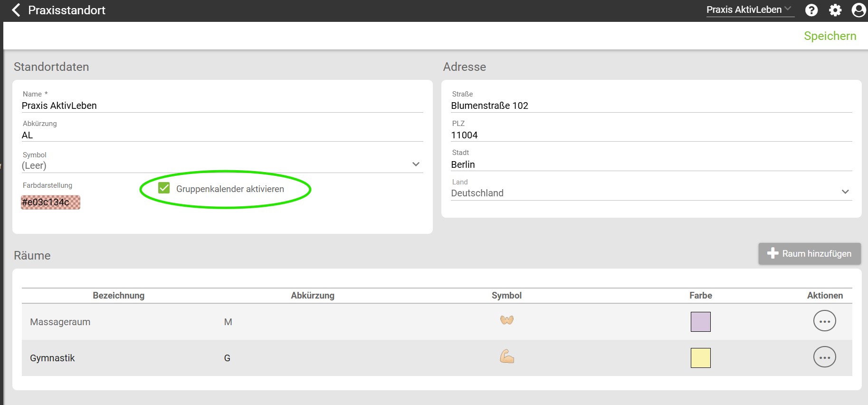
Task: Click the Gymnastik flexed arm symbol
Action: (x=506, y=357)
